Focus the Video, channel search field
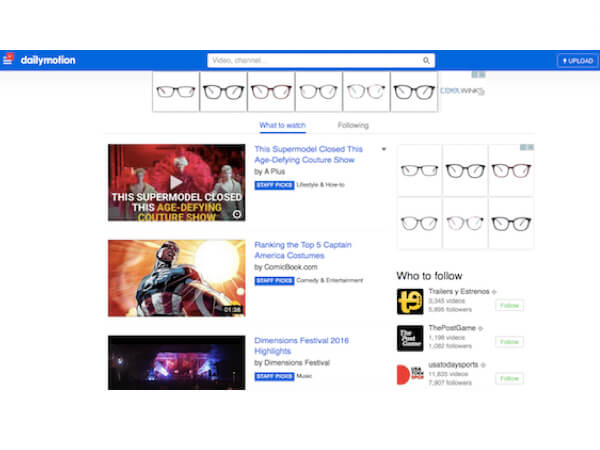 [x=315, y=61]
